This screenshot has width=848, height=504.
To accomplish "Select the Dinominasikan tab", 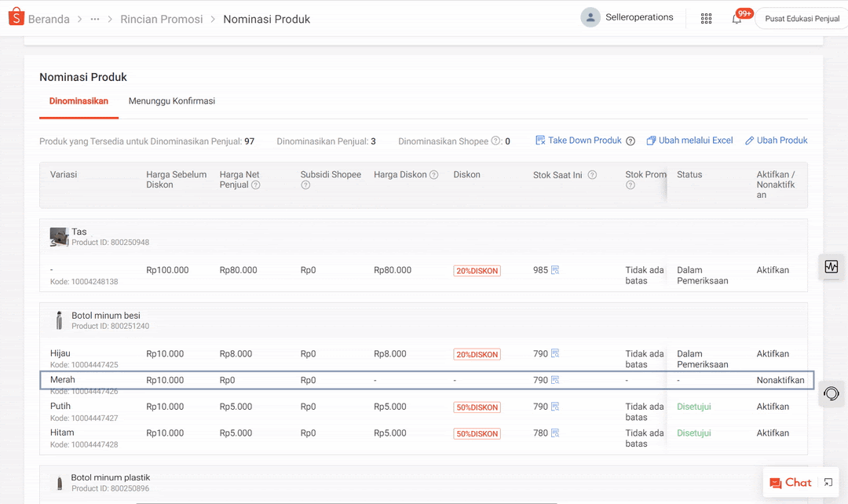I will tap(79, 101).
